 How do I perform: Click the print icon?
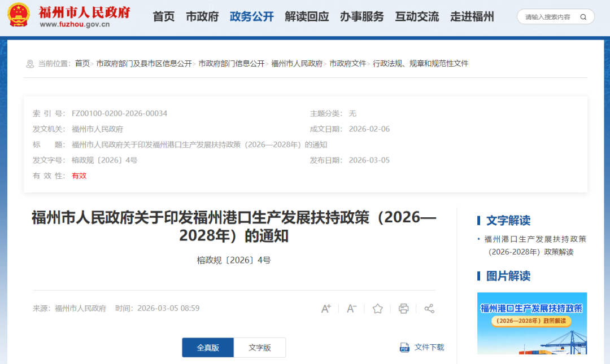pyautogui.click(x=403, y=308)
